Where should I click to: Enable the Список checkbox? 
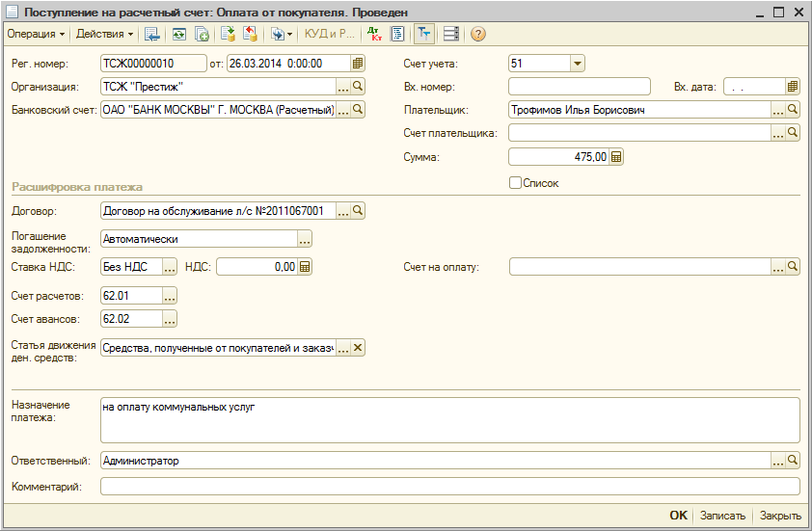(x=515, y=183)
